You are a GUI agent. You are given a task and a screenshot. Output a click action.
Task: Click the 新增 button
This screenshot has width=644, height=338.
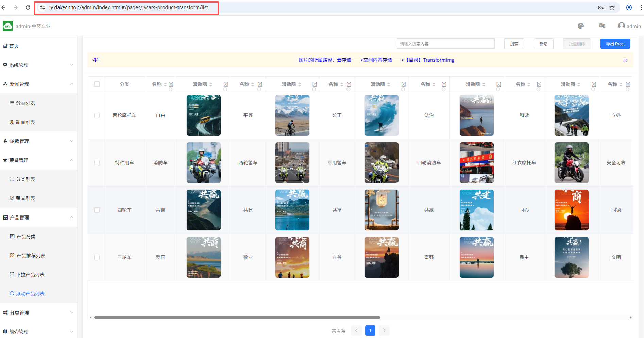pyautogui.click(x=543, y=44)
